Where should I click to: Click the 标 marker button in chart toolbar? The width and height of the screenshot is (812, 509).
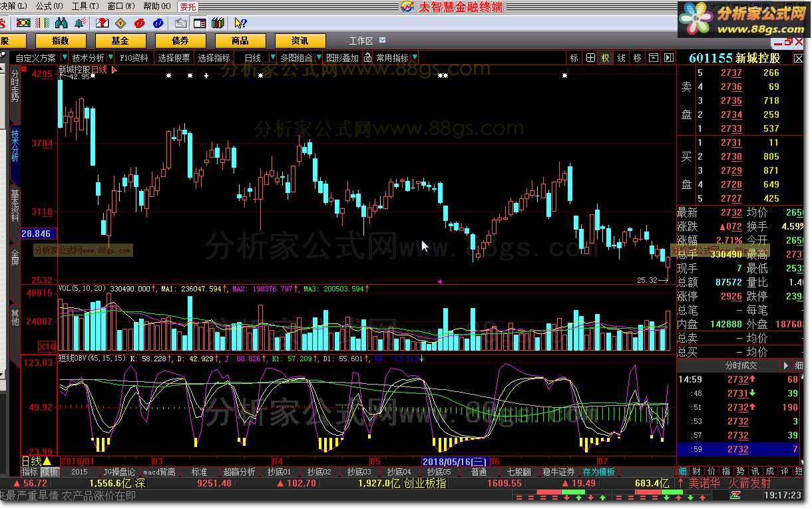click(x=574, y=59)
